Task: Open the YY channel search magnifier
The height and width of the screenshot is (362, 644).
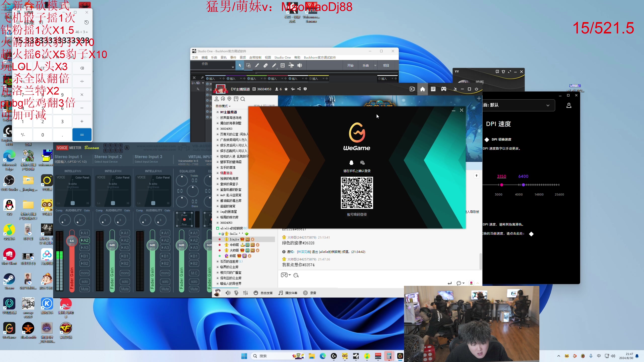Action: (x=243, y=99)
